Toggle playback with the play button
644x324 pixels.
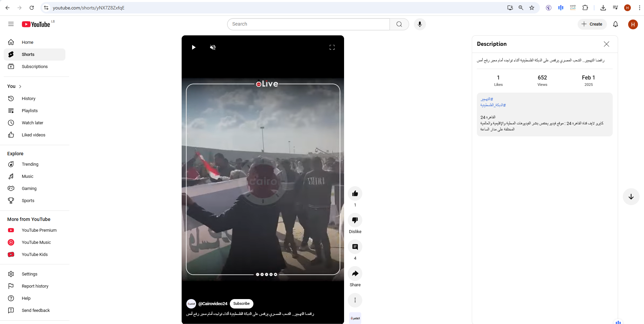193,47
